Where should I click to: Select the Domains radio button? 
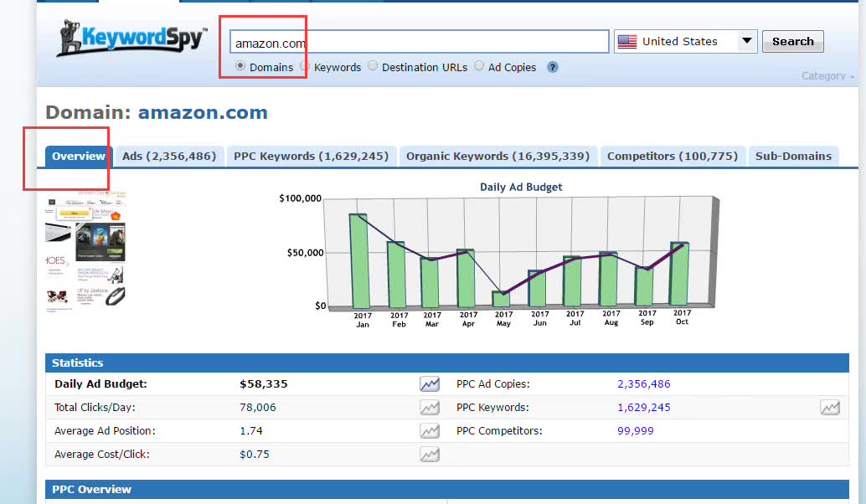click(x=240, y=65)
